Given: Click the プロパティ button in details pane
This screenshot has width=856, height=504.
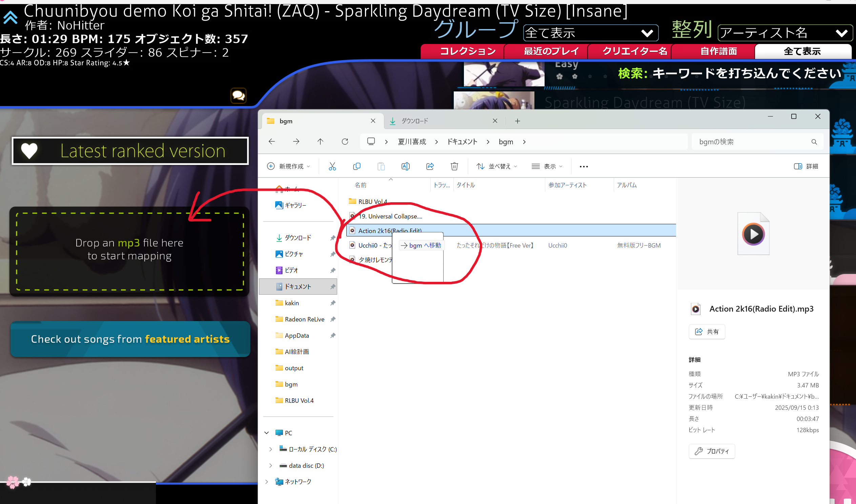Looking at the screenshot, I should [x=712, y=451].
